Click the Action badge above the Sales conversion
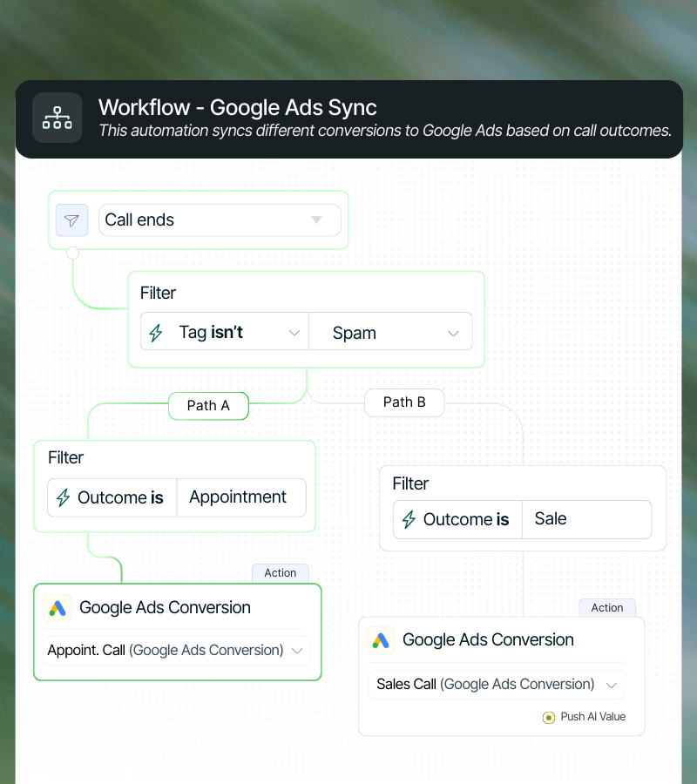Viewport: 697px width, 784px height. coord(606,607)
